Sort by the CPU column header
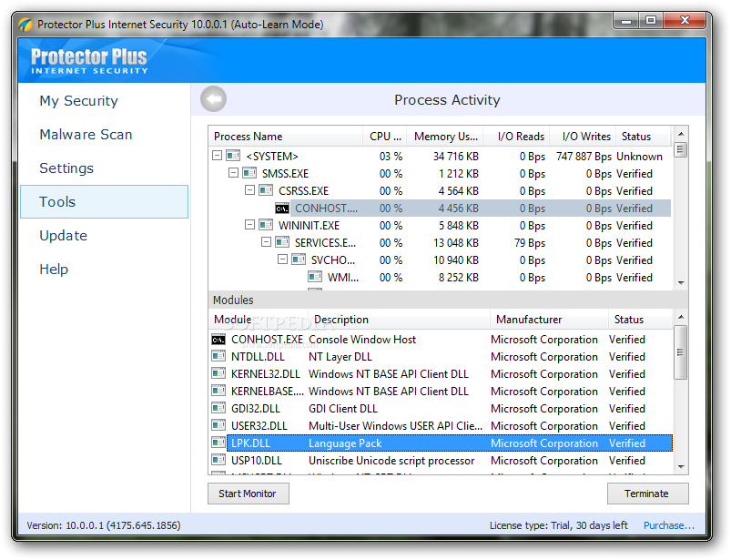 (x=385, y=137)
